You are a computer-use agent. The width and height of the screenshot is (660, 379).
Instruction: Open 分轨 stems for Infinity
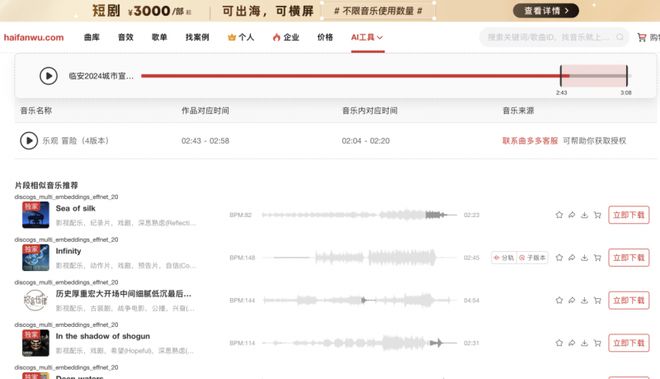[504, 257]
